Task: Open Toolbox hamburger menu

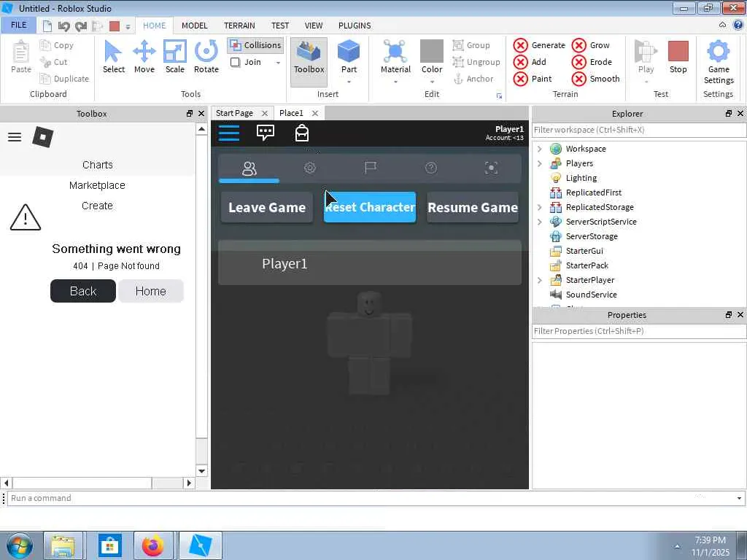Action: pos(15,137)
